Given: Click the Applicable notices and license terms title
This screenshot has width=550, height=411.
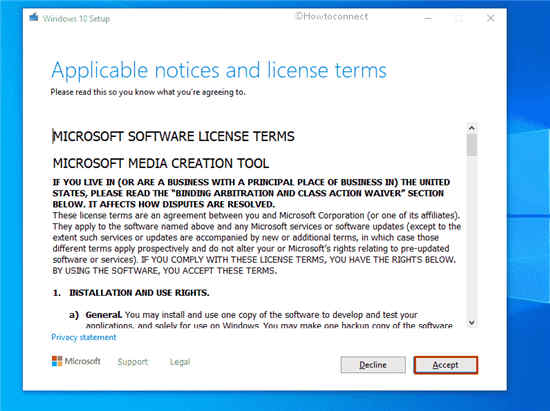Looking at the screenshot, I should tap(219, 71).
